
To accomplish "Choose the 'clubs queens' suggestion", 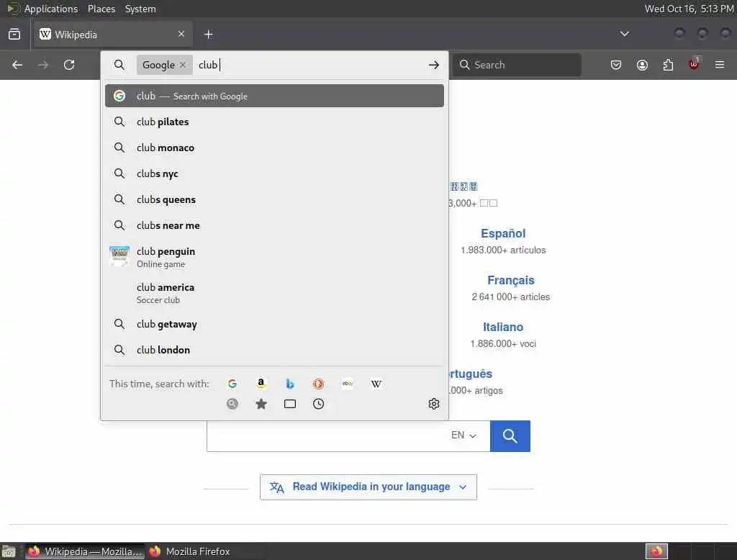I will coord(274,199).
